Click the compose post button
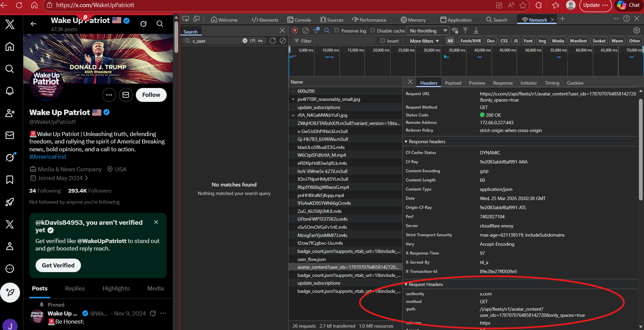The height and width of the screenshot is (330, 644). [10, 292]
